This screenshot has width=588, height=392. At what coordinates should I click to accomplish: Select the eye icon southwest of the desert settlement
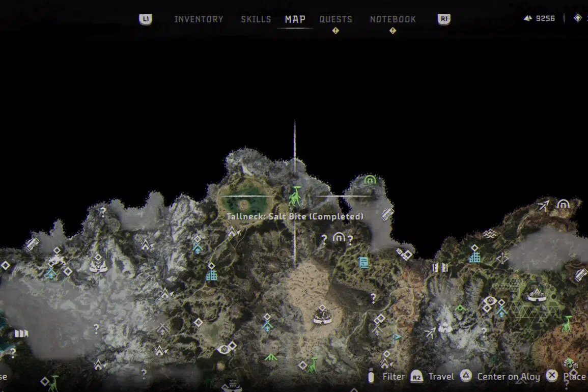point(223,350)
